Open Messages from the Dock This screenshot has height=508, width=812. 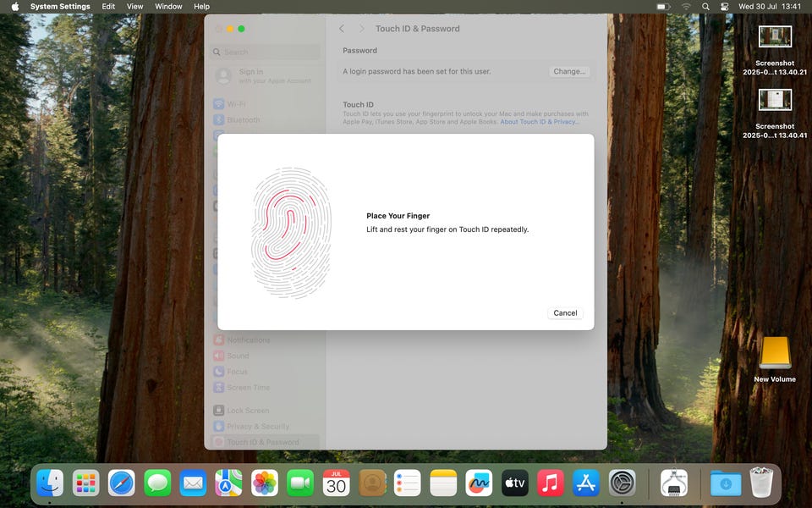[x=157, y=483]
